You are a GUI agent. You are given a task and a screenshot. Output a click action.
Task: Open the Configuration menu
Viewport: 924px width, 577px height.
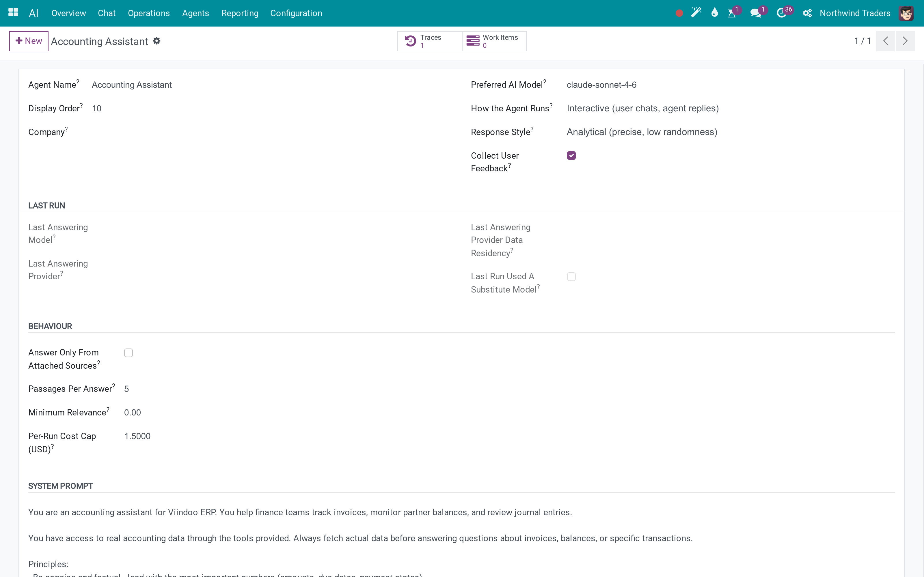296,13
